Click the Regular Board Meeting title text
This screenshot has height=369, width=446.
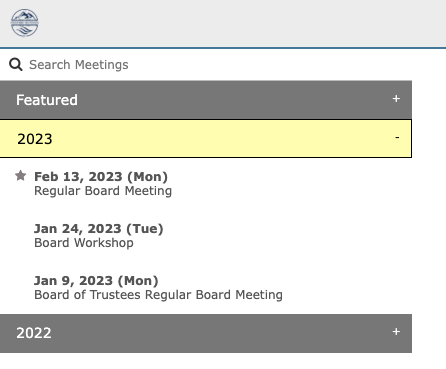[x=103, y=191]
